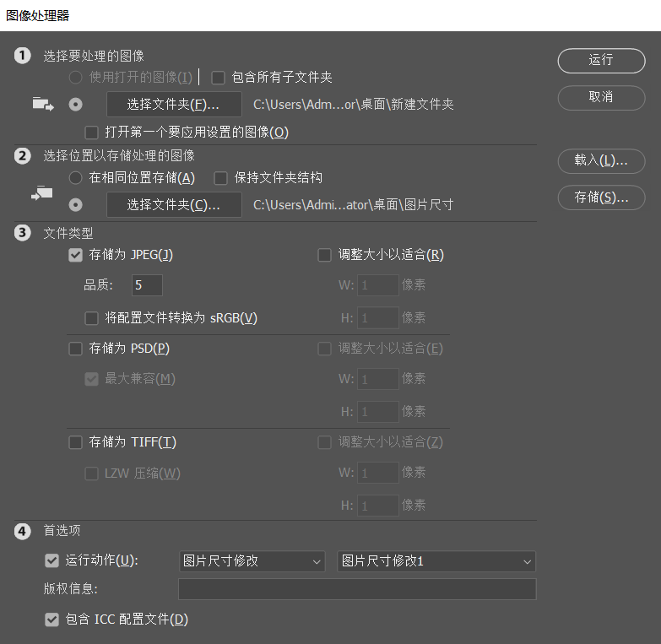Click the 选择位置以存储处理的图像 section heading
661x644 pixels.
[119, 156]
